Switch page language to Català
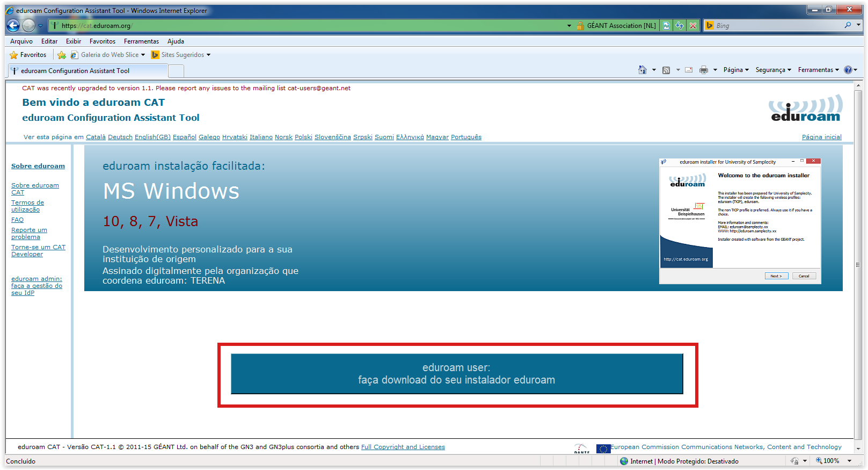Image resolution: width=868 pixels, height=470 pixels. pyautogui.click(x=96, y=137)
